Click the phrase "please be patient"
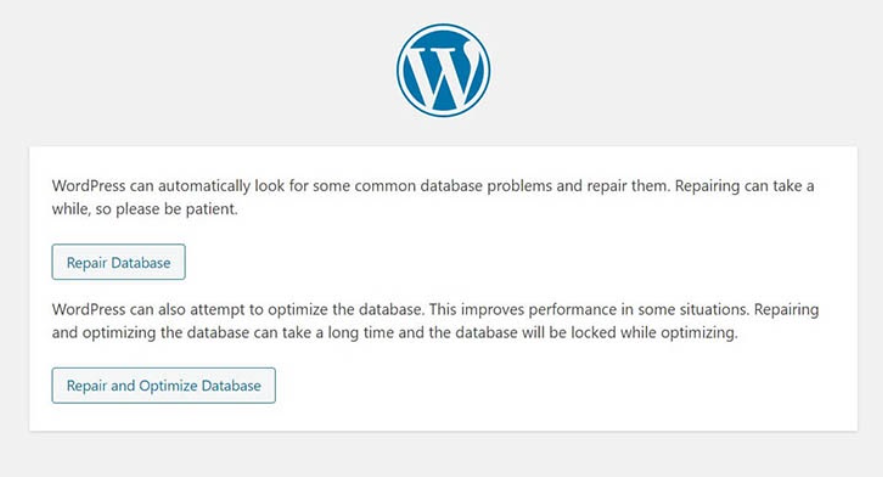Viewport: 883px width, 477px height. click(x=179, y=209)
